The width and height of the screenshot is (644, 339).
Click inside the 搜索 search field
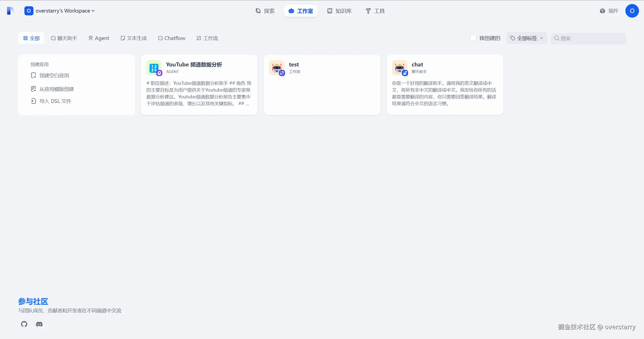tap(589, 38)
